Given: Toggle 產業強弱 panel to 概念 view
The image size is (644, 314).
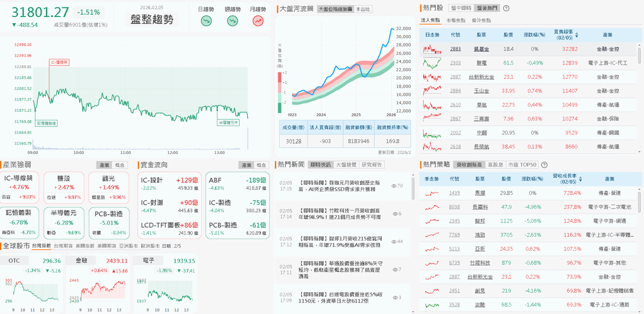Looking at the screenshot, I should [119, 165].
